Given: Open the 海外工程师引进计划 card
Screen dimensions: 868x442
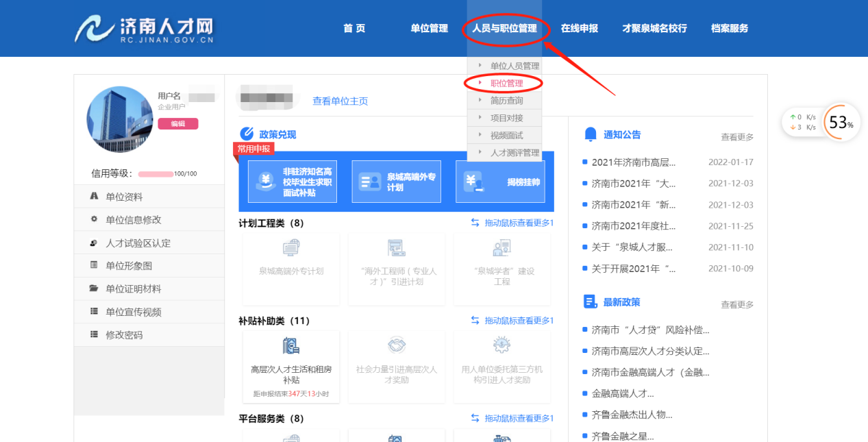Looking at the screenshot, I should pos(397,269).
